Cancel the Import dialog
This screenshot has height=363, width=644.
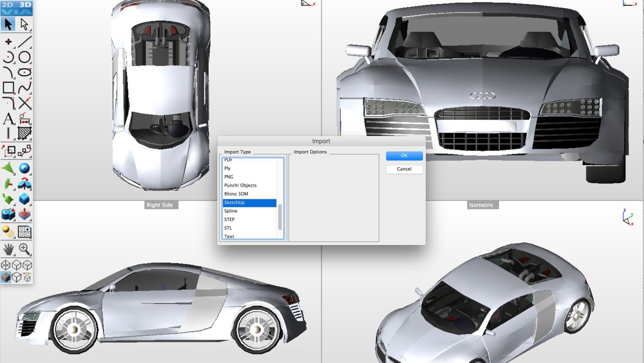pos(404,169)
